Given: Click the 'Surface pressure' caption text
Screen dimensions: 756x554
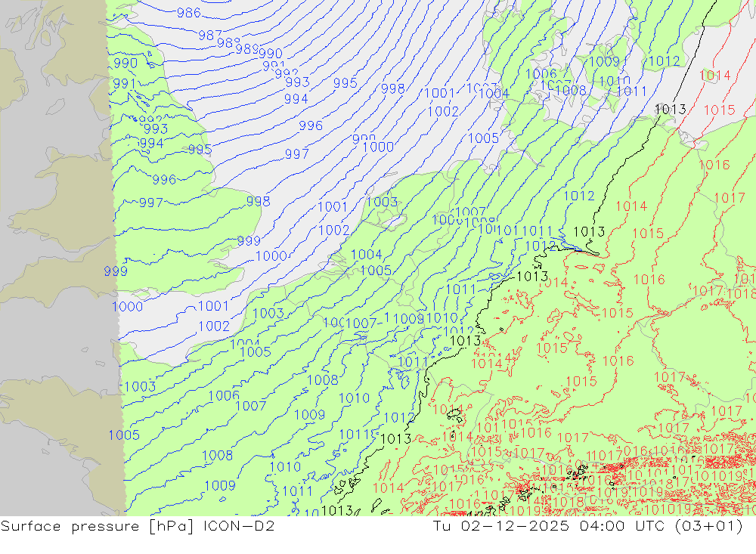Looking at the screenshot, I should (x=70, y=526).
